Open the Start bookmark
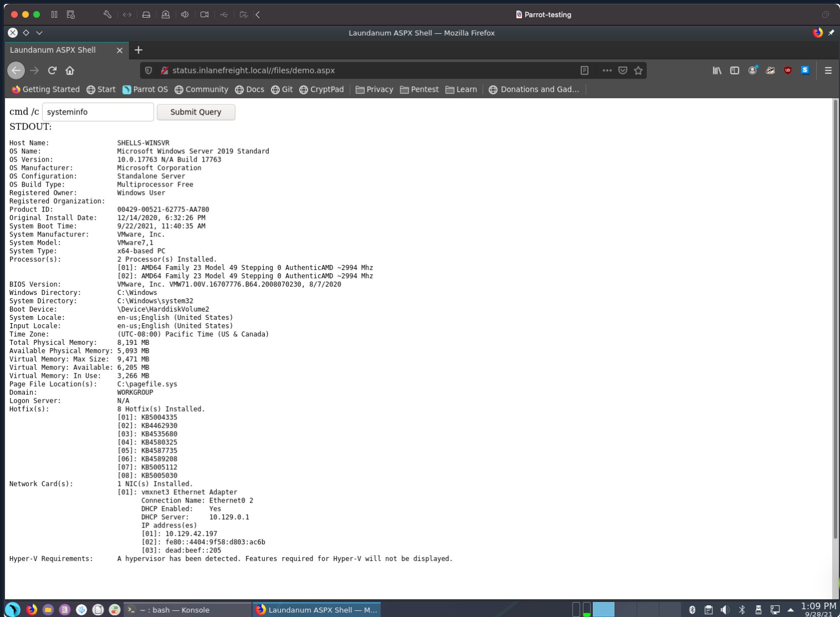The height and width of the screenshot is (617, 840). 101,89
